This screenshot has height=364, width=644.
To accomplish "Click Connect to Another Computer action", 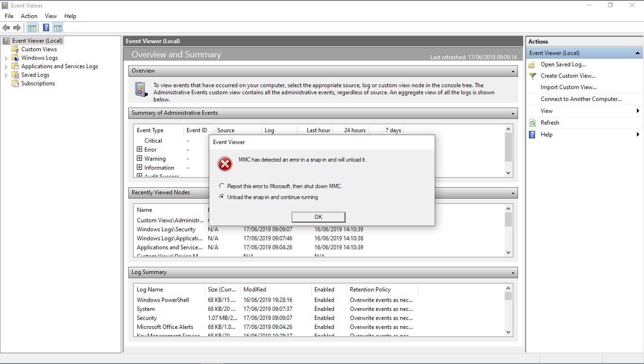I will click(x=581, y=99).
